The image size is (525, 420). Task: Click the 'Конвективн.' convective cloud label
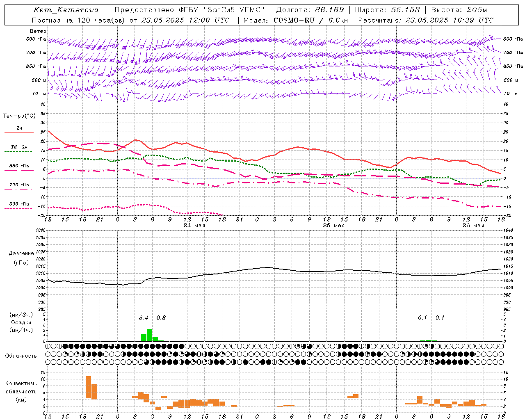(x=21, y=383)
